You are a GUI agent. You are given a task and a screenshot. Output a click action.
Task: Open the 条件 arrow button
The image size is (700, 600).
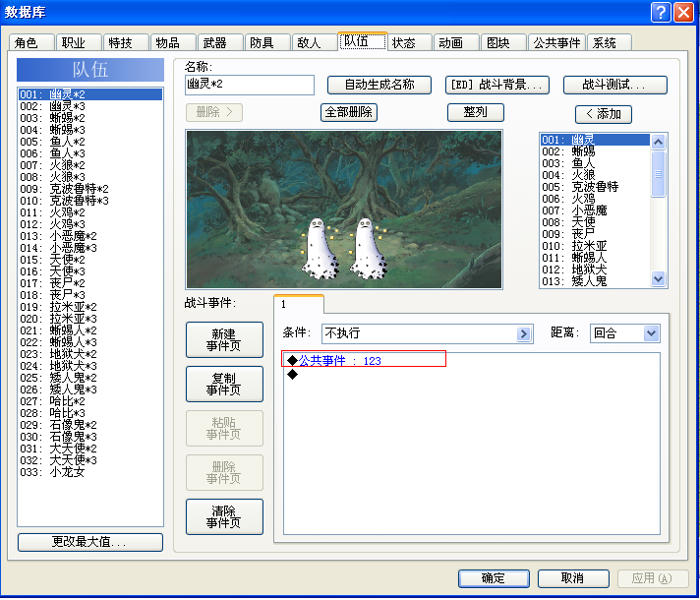pyautogui.click(x=523, y=333)
